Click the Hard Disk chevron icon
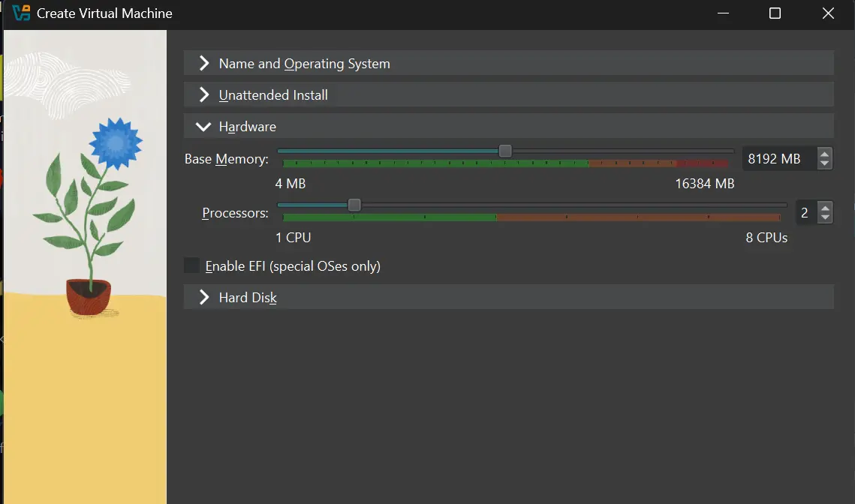The width and height of the screenshot is (855, 504). pyautogui.click(x=203, y=298)
